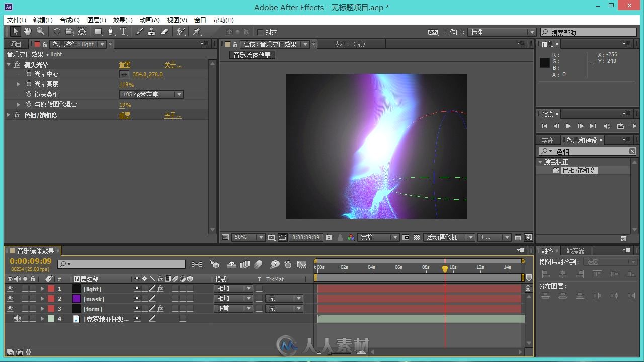Click the timeline layer search field
Viewport: 644px width, 362px height.
click(x=121, y=264)
